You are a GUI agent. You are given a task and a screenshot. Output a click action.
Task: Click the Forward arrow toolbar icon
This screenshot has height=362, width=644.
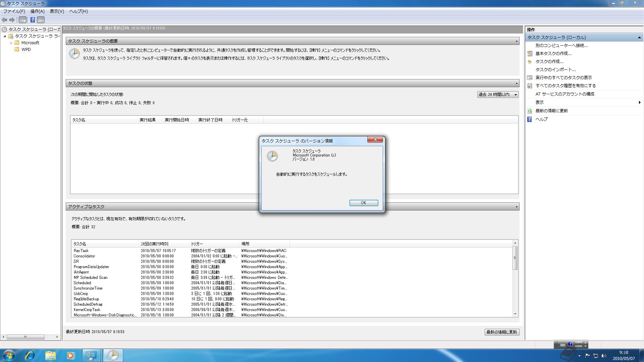coord(12,20)
